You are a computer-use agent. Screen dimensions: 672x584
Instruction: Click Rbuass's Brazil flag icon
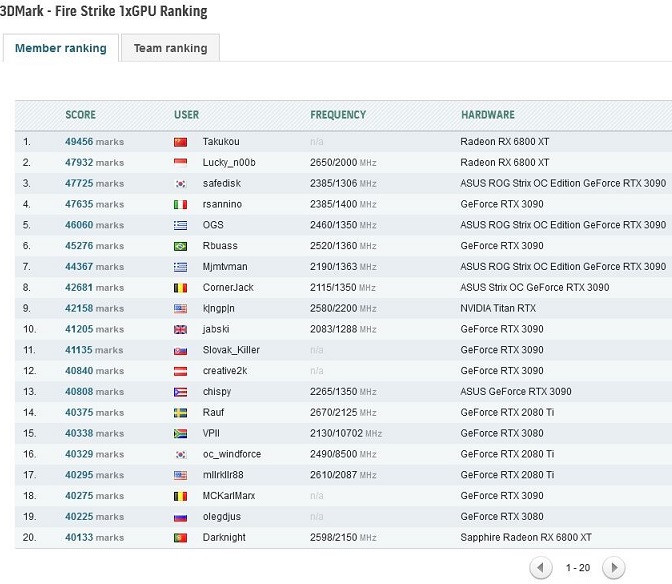point(180,246)
